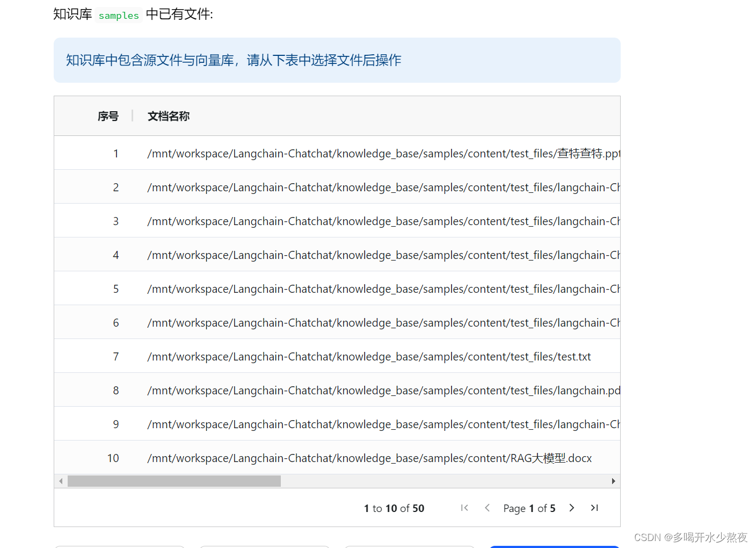This screenshot has width=756, height=548.
Task: Click the horizontal scrollbar left arrow
Action: (x=61, y=481)
